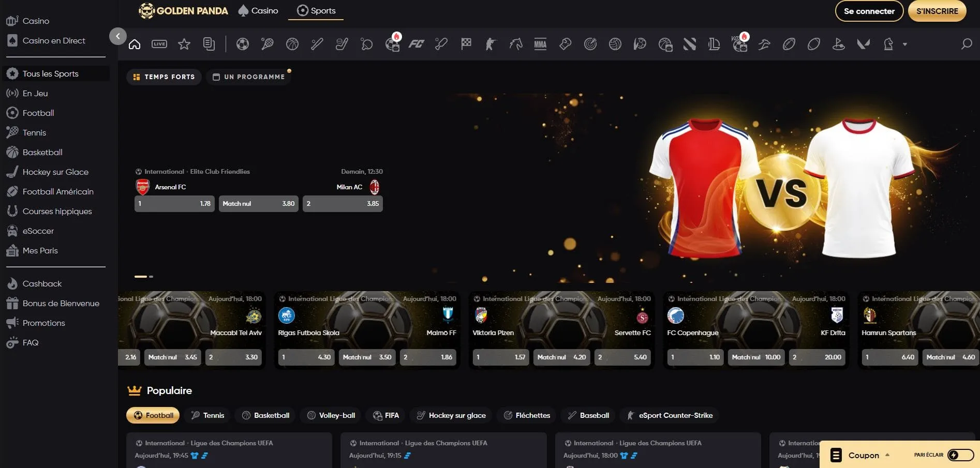
Task: Select the greyhound racing icon
Action: pos(764,44)
